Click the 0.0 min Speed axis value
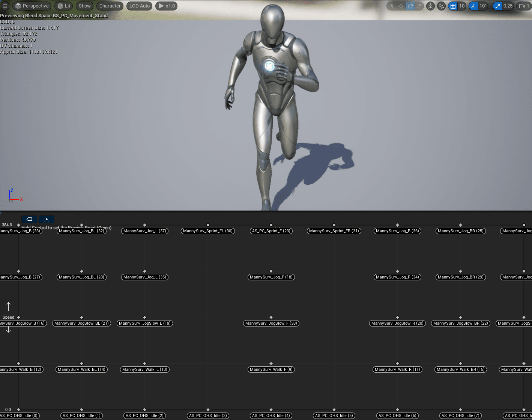Viewport: 532px width, 420px height. [x=8, y=409]
